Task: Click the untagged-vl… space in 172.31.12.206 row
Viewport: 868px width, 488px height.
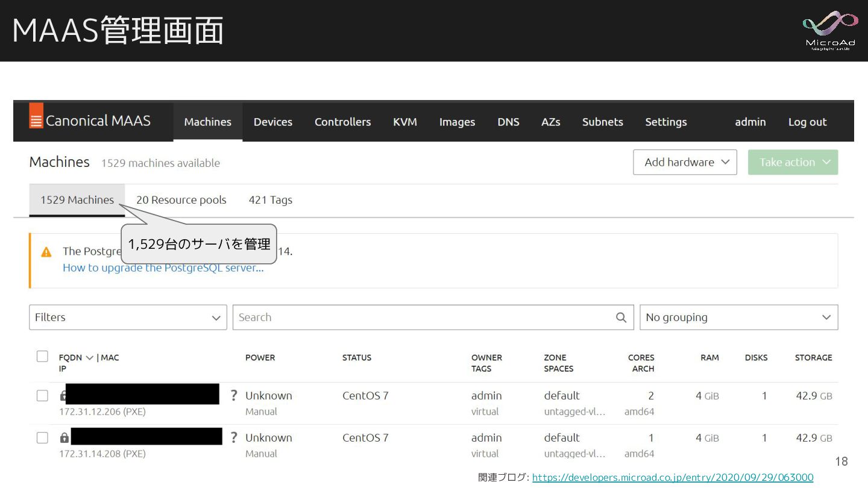Action: click(x=574, y=412)
